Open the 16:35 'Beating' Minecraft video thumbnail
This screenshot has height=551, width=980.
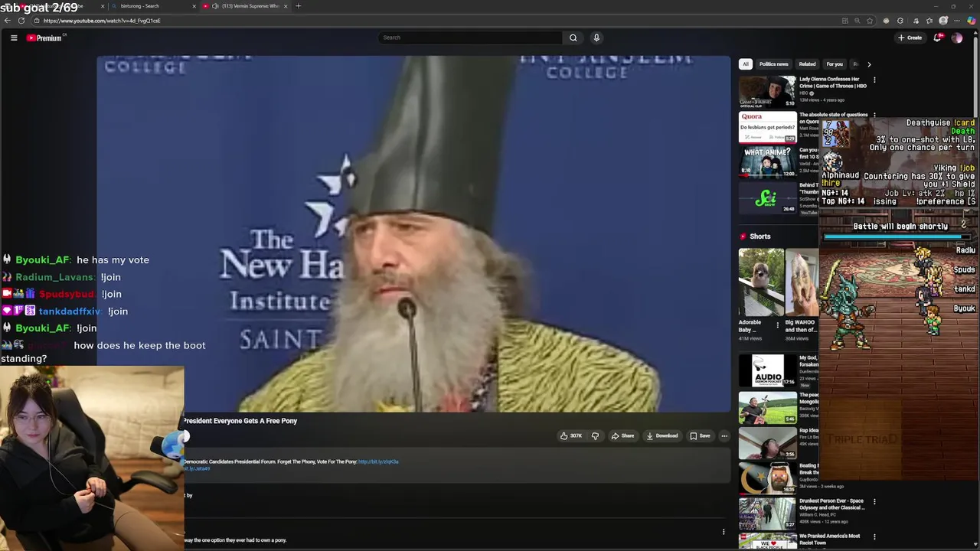(767, 478)
